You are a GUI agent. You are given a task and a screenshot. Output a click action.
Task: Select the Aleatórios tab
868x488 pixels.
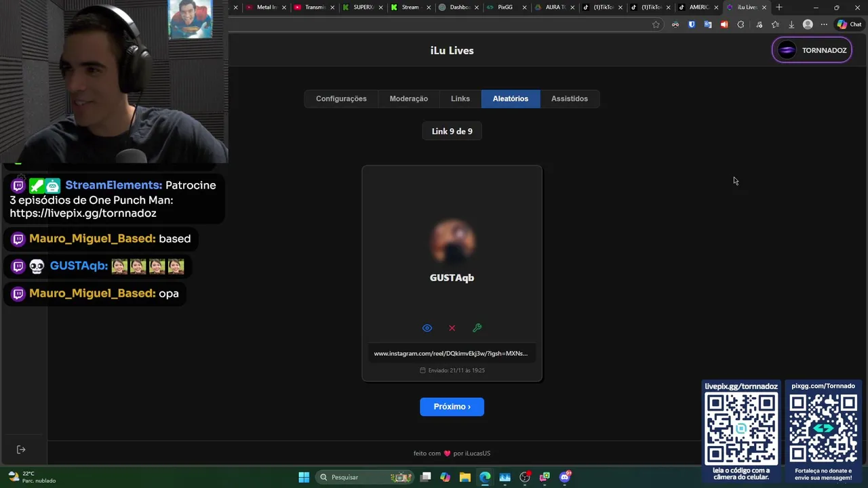coord(511,99)
